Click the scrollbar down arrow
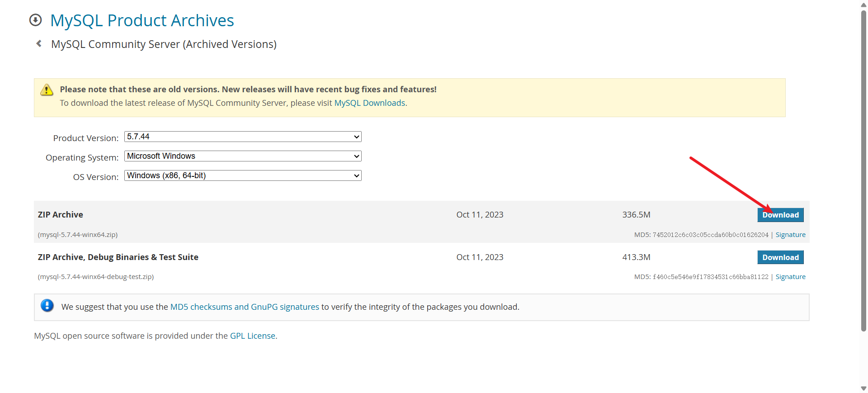 pyautogui.click(x=863, y=388)
